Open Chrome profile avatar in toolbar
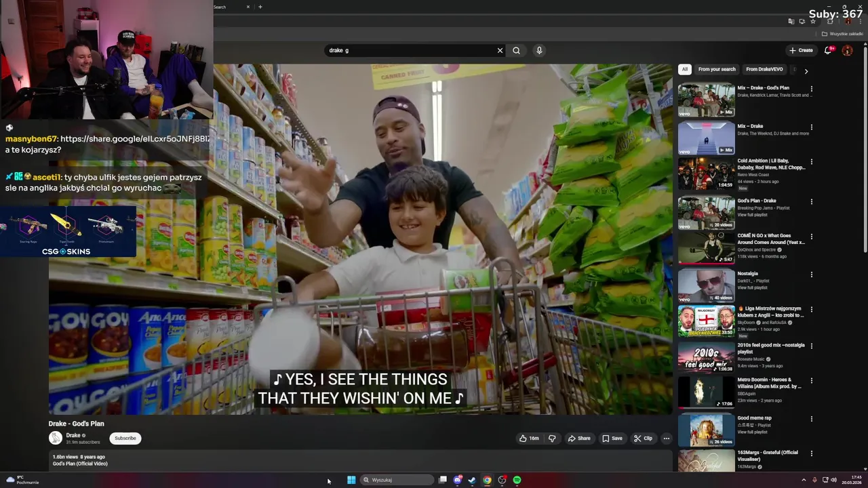This screenshot has width=868, height=488. [x=847, y=21]
